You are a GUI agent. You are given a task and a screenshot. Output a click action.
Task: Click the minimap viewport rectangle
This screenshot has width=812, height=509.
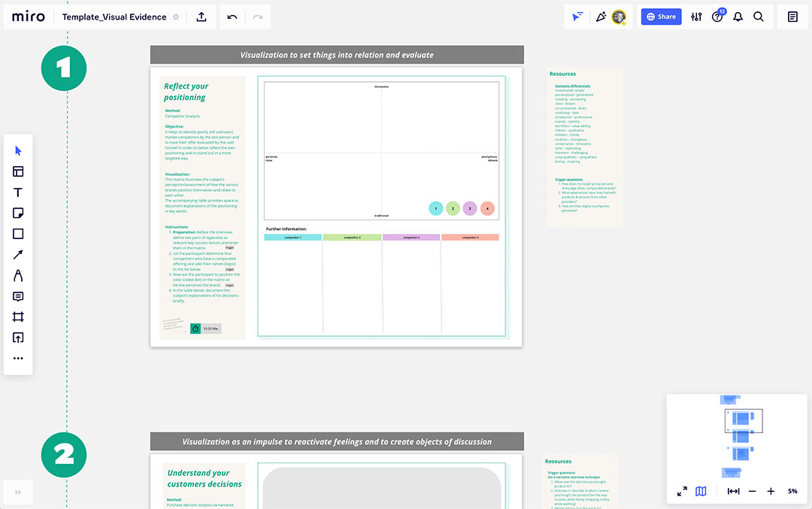(x=744, y=421)
